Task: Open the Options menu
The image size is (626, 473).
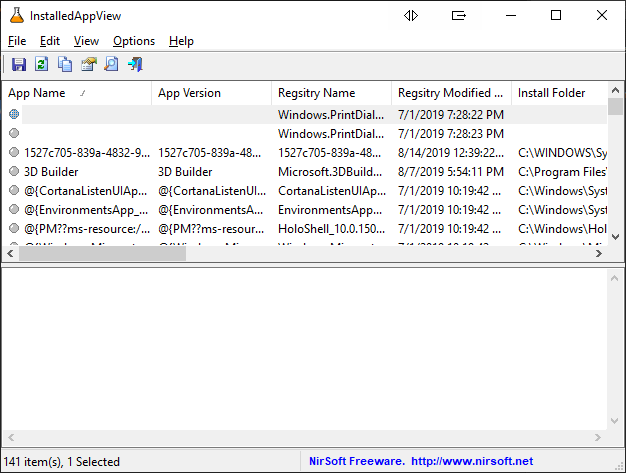Action: [134, 41]
